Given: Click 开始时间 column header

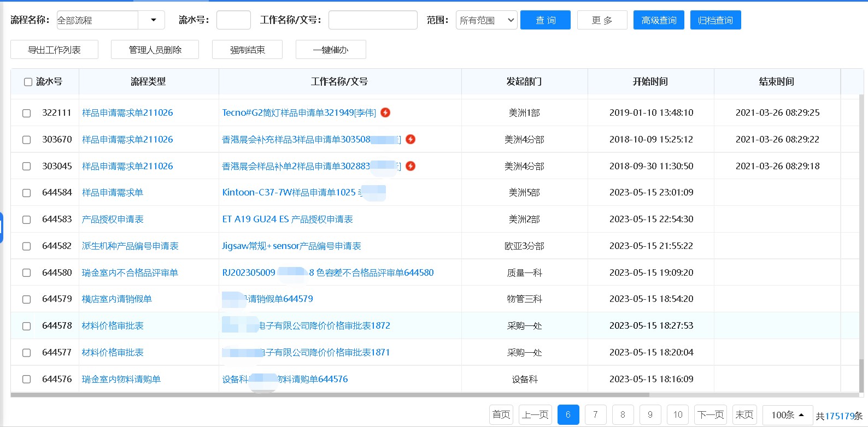Looking at the screenshot, I should 650,81.
